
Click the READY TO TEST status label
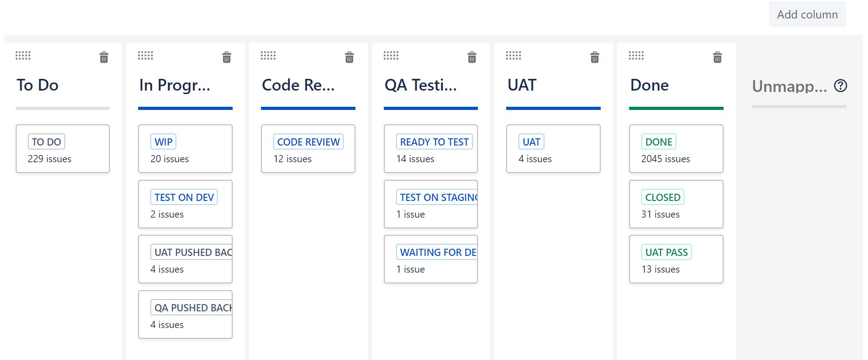[x=434, y=142]
